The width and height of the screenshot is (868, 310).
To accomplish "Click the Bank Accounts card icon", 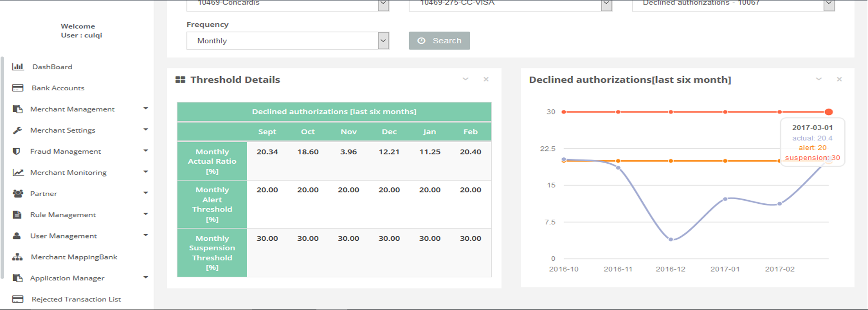I will click(18, 88).
